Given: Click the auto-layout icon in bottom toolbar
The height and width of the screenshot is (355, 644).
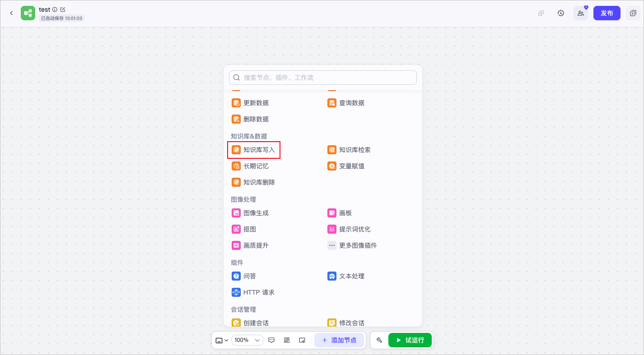Looking at the screenshot, I should coord(287,340).
